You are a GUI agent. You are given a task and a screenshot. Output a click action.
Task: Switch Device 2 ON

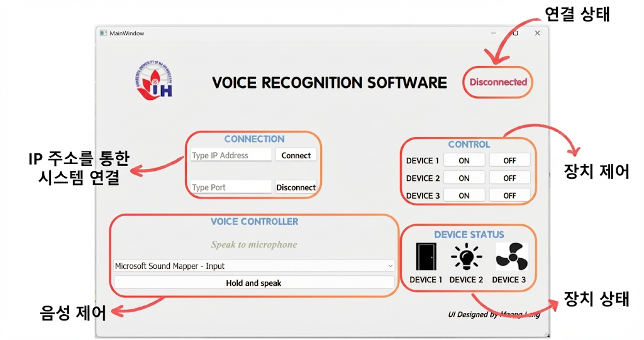(x=464, y=178)
